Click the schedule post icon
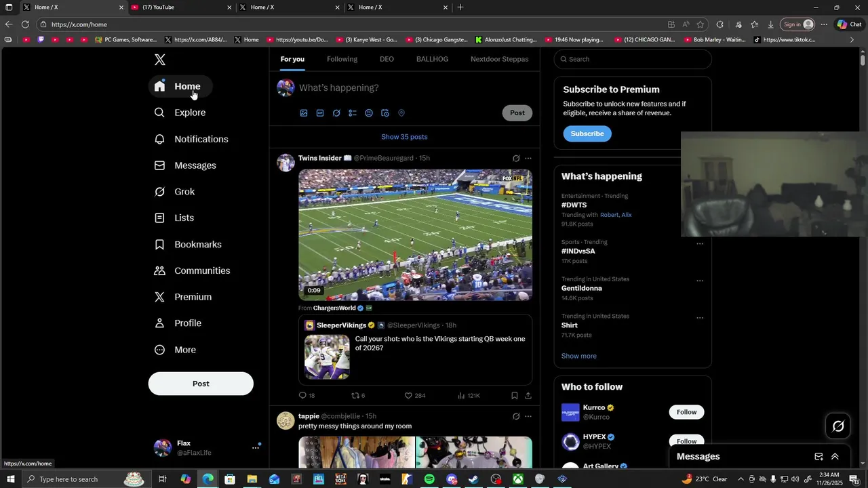This screenshot has height=488, width=868. pos(385,113)
